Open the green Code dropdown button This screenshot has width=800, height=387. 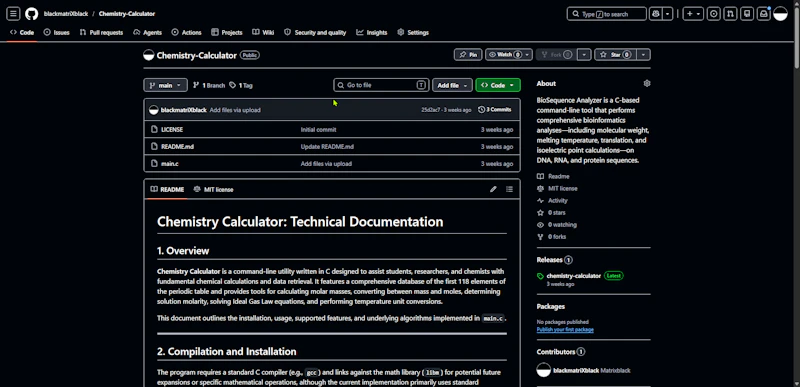click(x=498, y=85)
